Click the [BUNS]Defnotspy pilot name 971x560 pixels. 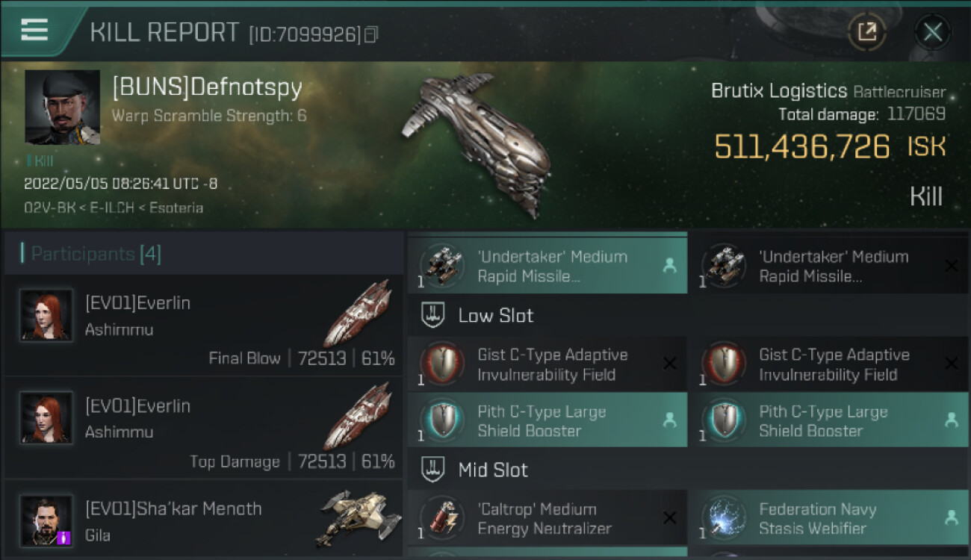[207, 87]
